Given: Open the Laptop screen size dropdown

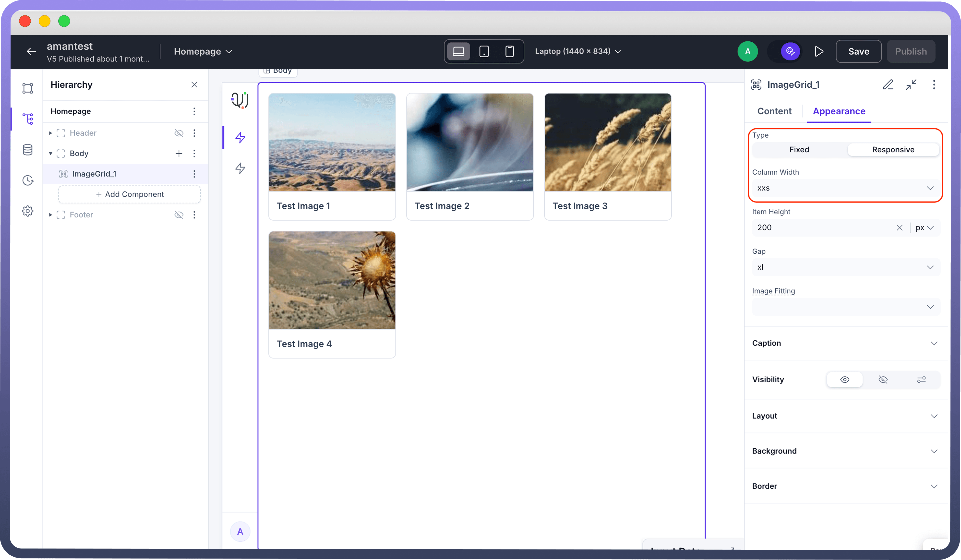Looking at the screenshot, I should [578, 51].
